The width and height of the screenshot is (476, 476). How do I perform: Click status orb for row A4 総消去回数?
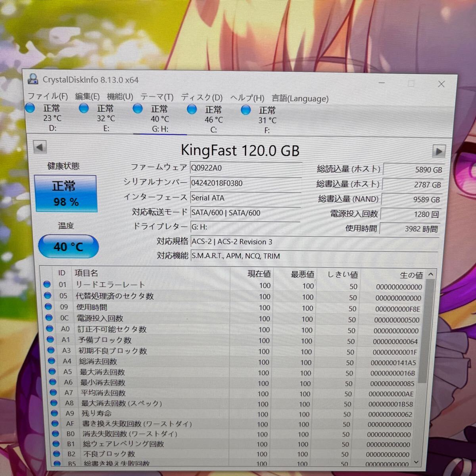pyautogui.click(x=52, y=361)
